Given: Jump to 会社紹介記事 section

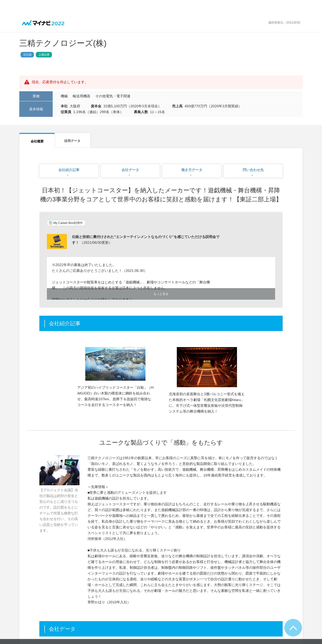Looking at the screenshot, I should click(x=69, y=171).
